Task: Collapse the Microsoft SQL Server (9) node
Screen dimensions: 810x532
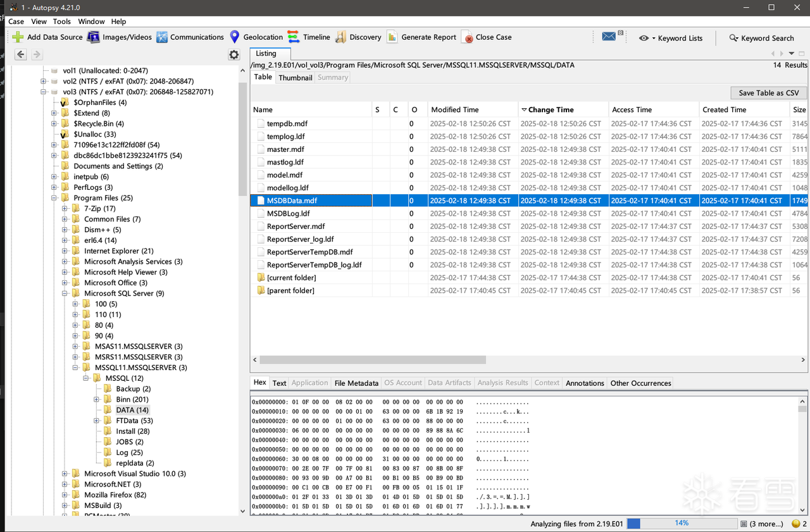Action: coord(65,294)
